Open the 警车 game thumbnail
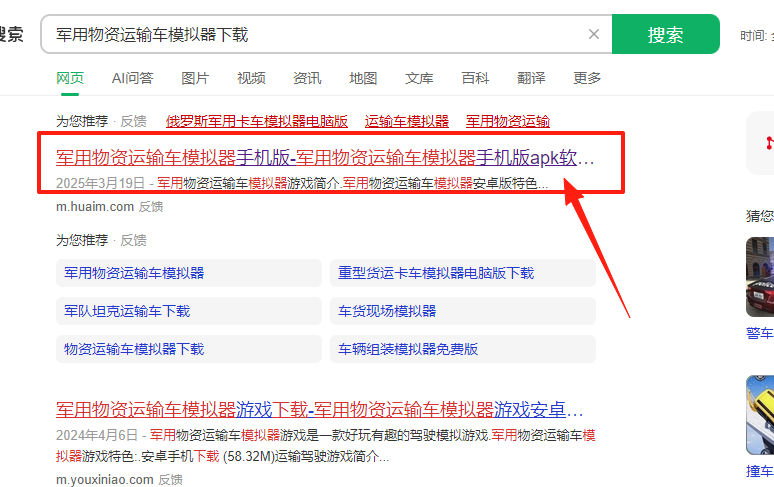This screenshot has width=774, height=487. coord(760,276)
